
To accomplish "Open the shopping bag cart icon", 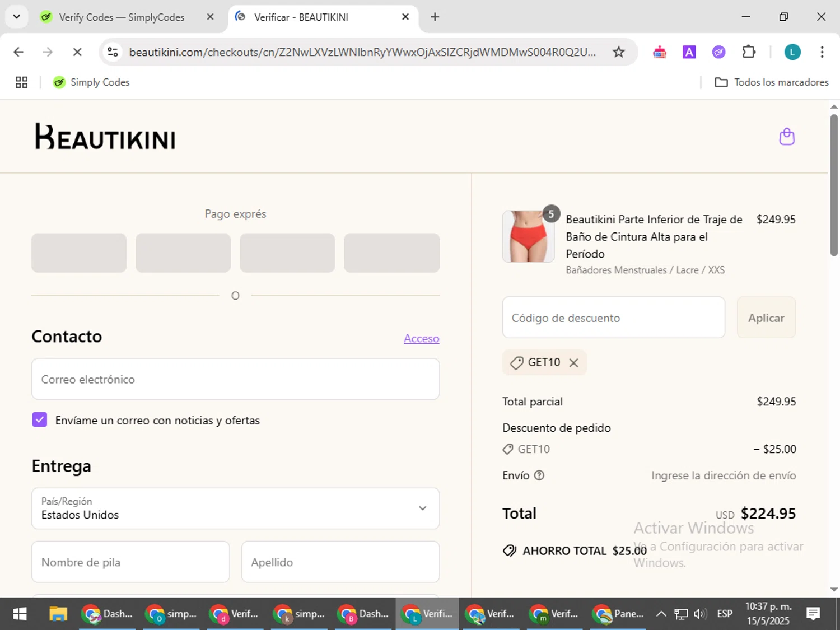I will (787, 137).
